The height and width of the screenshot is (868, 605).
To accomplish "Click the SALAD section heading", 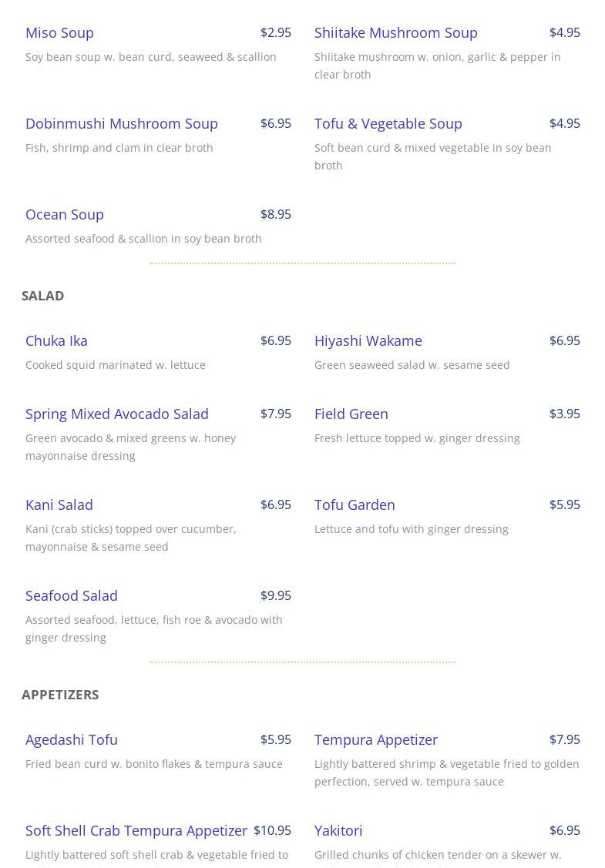I will [42, 296].
